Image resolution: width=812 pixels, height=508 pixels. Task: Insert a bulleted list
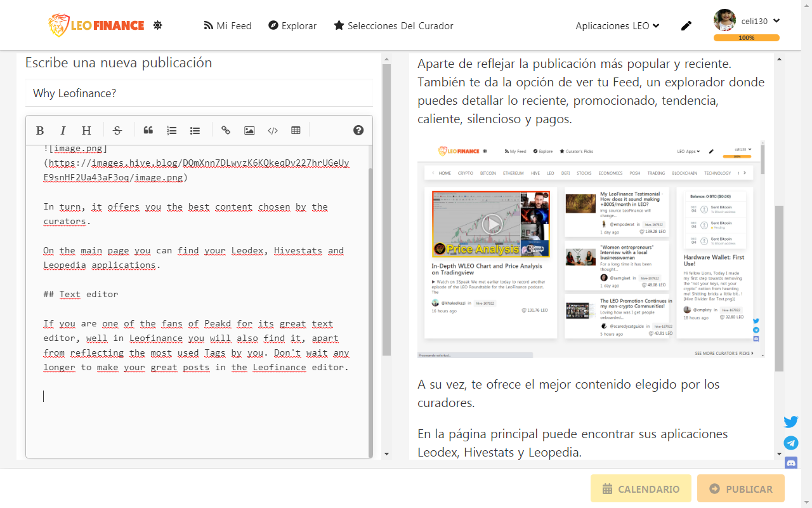pos(195,130)
